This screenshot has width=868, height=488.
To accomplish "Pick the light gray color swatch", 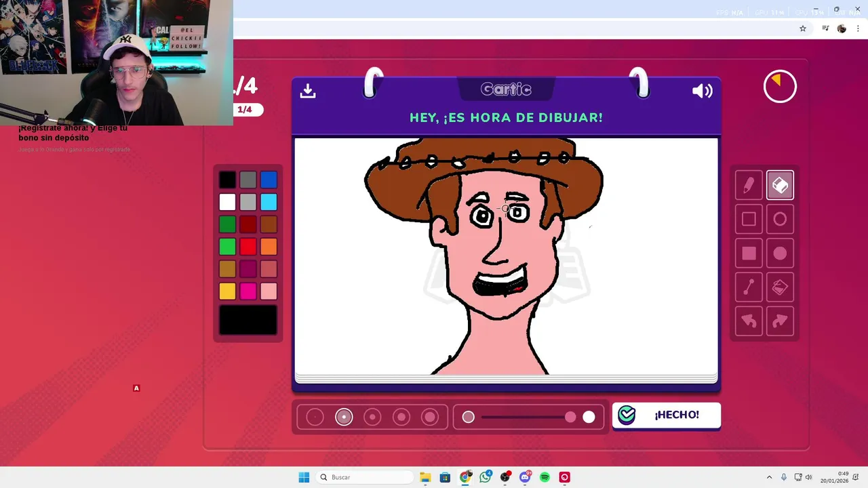I will coord(248,202).
